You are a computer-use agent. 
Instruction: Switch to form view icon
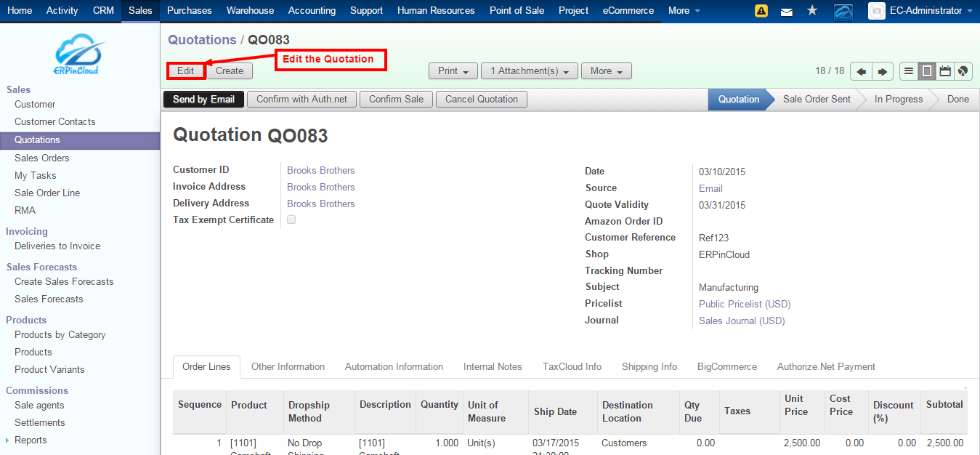coord(927,71)
